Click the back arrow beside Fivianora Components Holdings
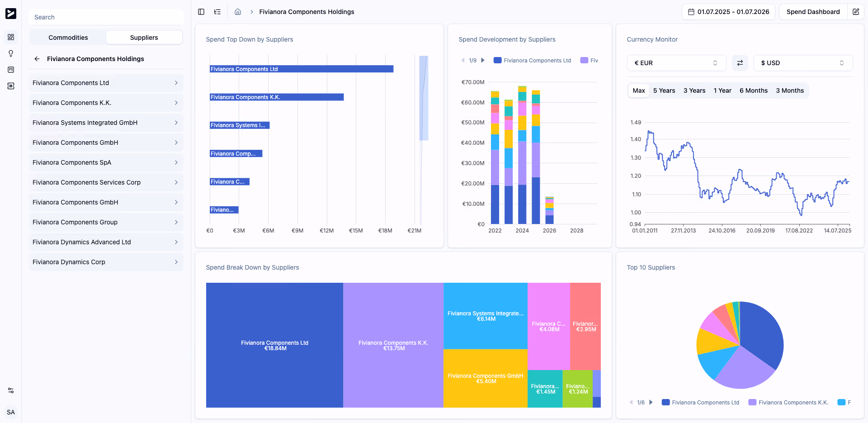This screenshot has height=423, width=868. tap(37, 59)
